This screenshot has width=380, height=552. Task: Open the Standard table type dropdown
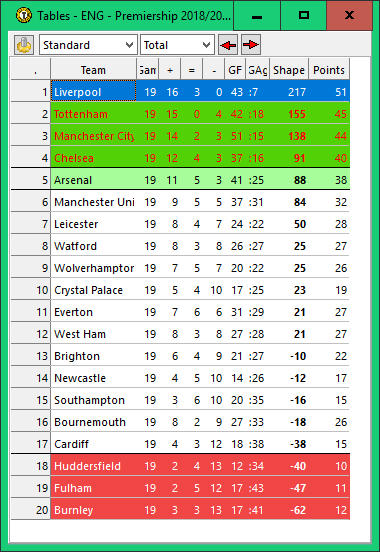pos(88,45)
